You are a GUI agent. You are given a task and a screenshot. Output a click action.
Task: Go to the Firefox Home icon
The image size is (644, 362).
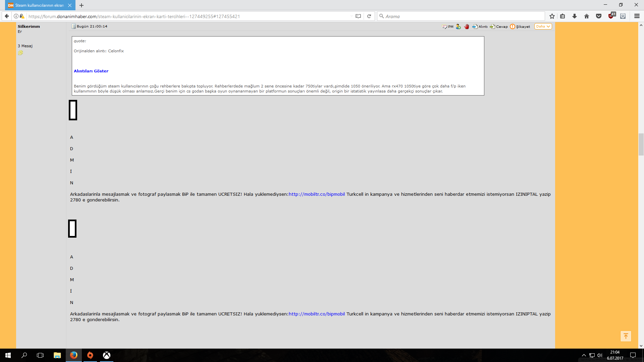[587, 16]
